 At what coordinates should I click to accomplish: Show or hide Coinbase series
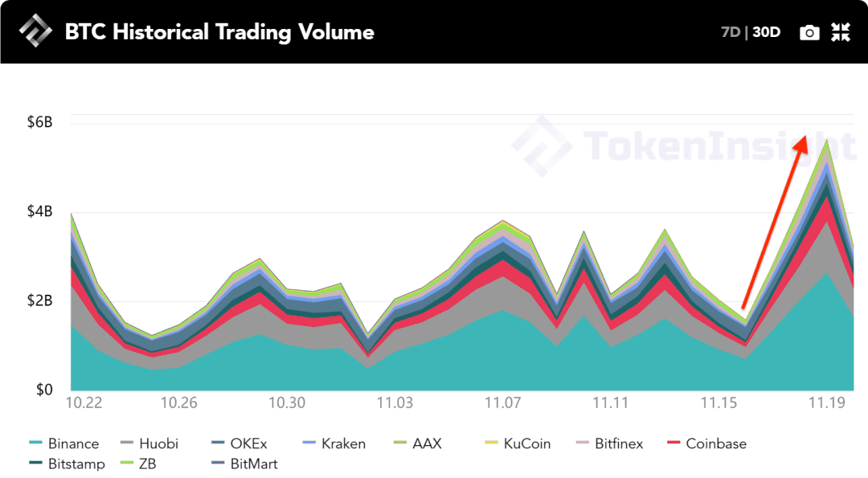click(707, 443)
